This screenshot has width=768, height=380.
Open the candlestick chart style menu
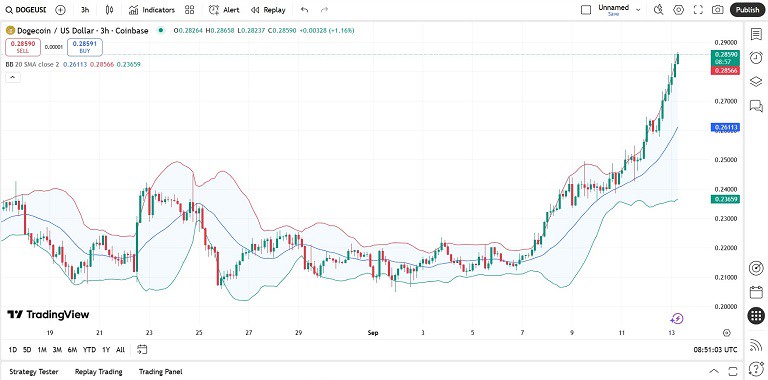click(x=109, y=10)
